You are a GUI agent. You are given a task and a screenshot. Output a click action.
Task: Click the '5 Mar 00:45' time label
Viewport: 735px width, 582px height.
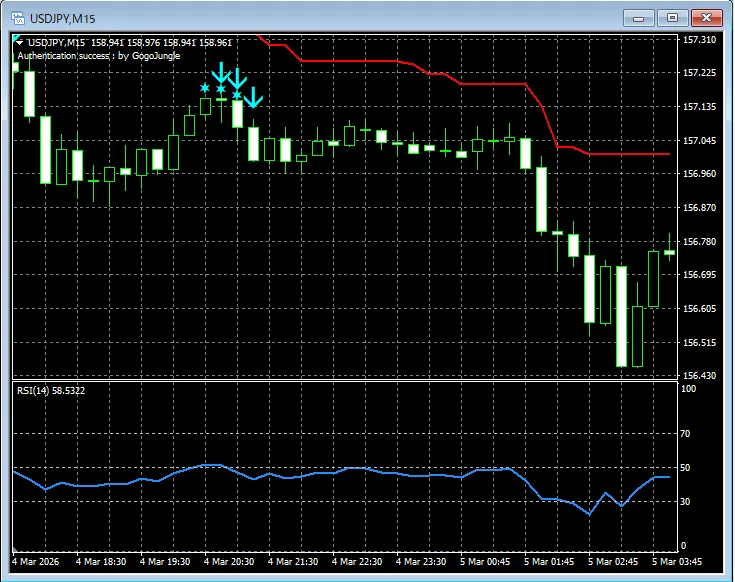485,561
